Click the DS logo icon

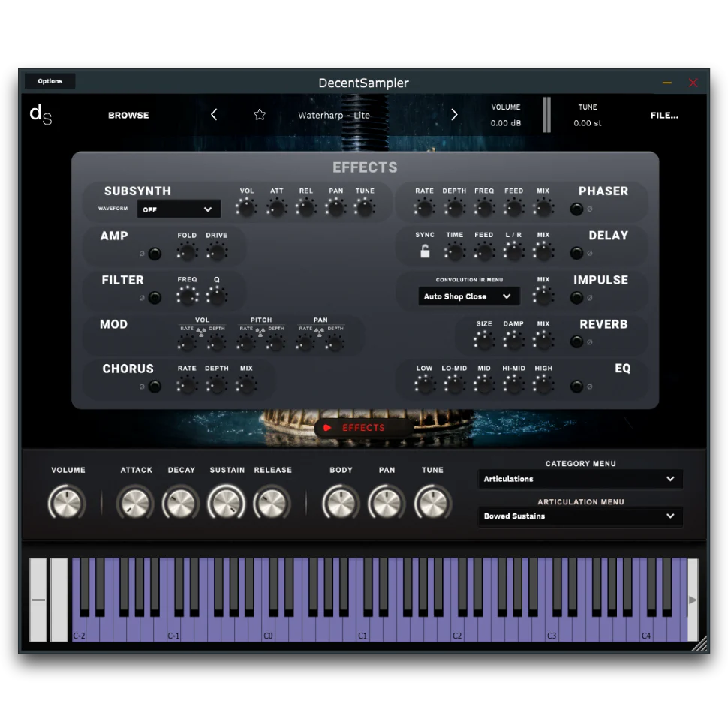tap(41, 115)
